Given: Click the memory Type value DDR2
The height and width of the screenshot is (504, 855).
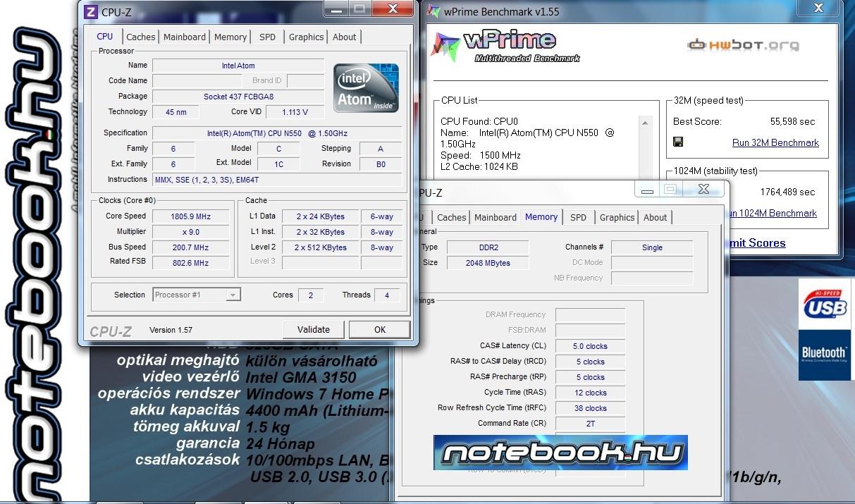Looking at the screenshot, I should (x=488, y=247).
